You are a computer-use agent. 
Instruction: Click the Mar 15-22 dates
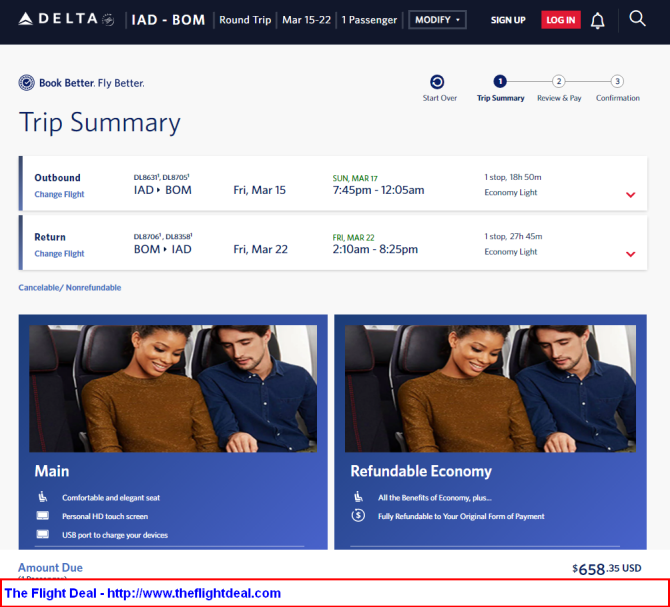(306, 20)
